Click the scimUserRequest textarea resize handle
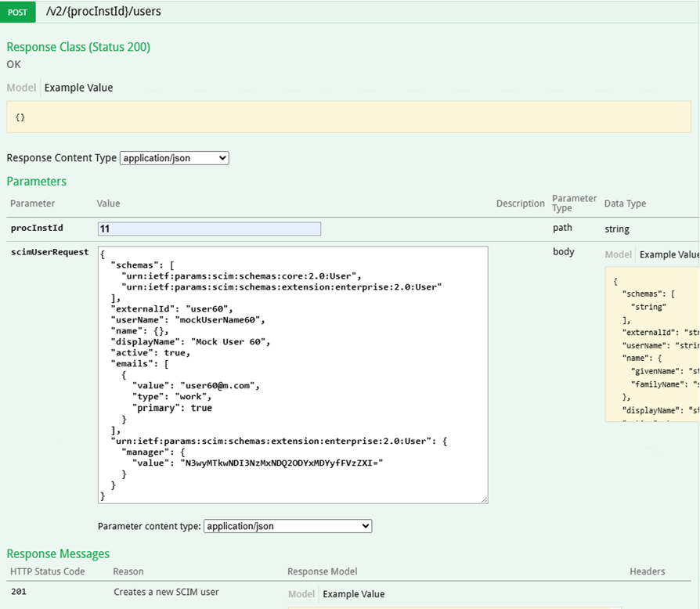700x609 pixels. 484,499
